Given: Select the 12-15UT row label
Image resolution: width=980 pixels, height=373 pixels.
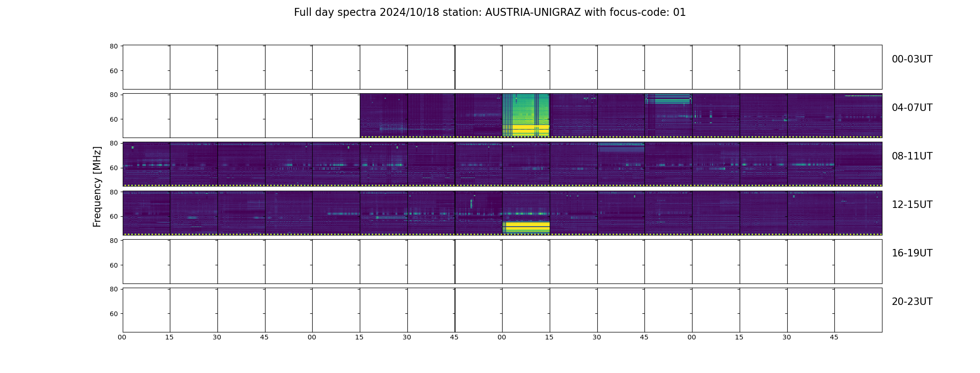Looking at the screenshot, I should coord(912,205).
